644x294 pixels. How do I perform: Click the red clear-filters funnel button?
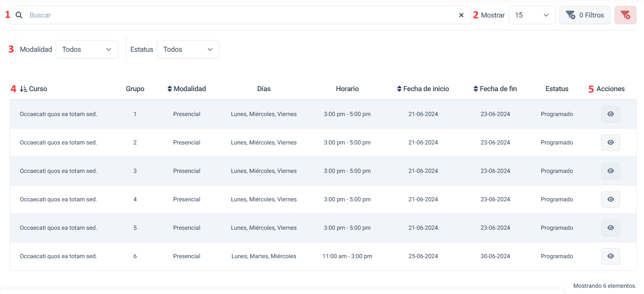tap(625, 15)
